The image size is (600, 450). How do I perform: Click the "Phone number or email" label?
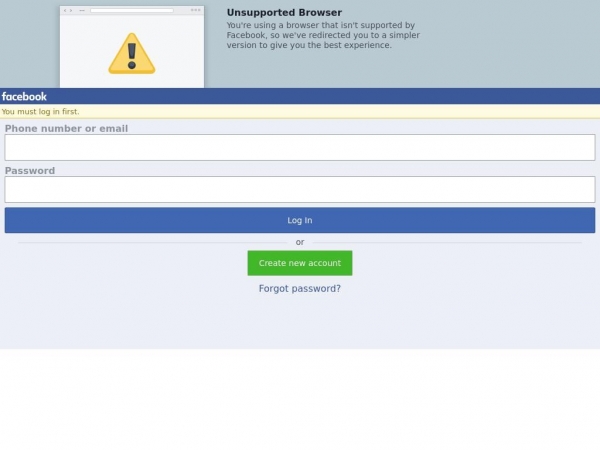(66, 128)
